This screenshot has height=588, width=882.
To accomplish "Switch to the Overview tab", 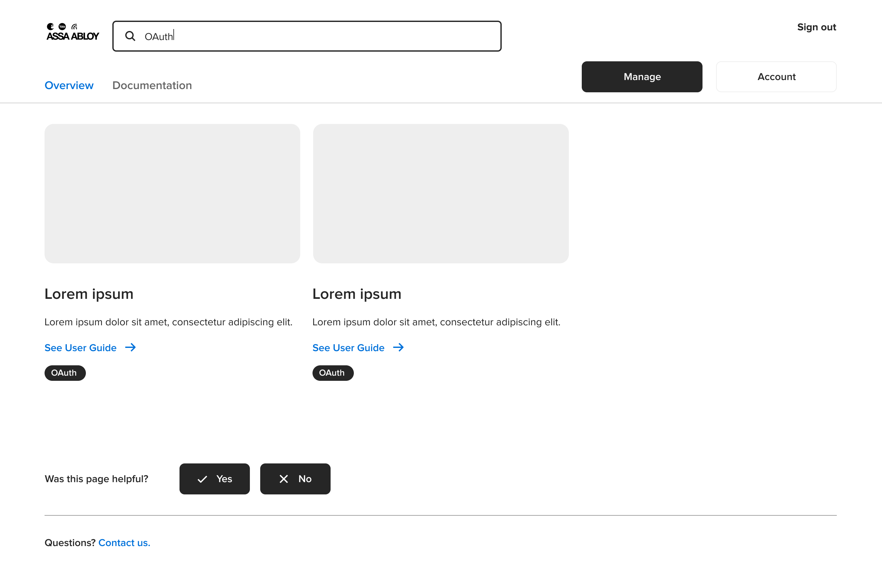I will click(x=69, y=86).
